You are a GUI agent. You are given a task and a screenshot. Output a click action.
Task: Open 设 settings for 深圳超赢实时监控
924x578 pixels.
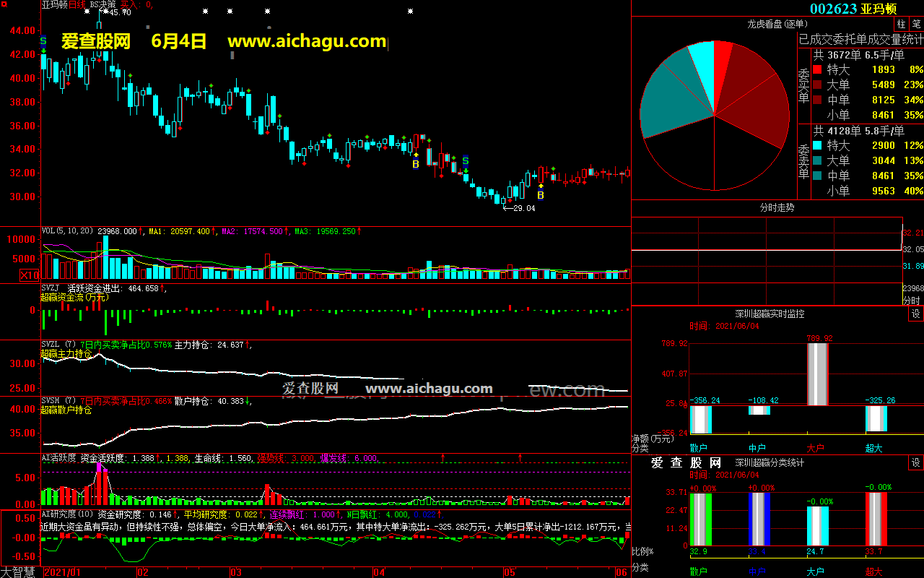click(915, 314)
